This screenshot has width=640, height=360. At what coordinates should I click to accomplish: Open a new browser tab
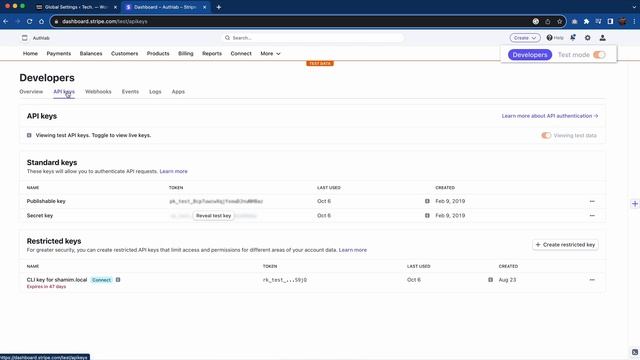[219, 7]
